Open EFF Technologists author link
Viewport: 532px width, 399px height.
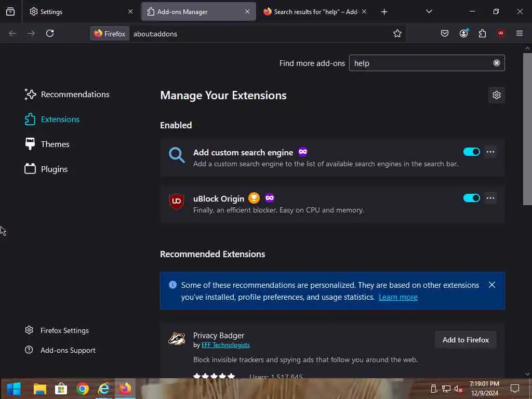click(225, 345)
